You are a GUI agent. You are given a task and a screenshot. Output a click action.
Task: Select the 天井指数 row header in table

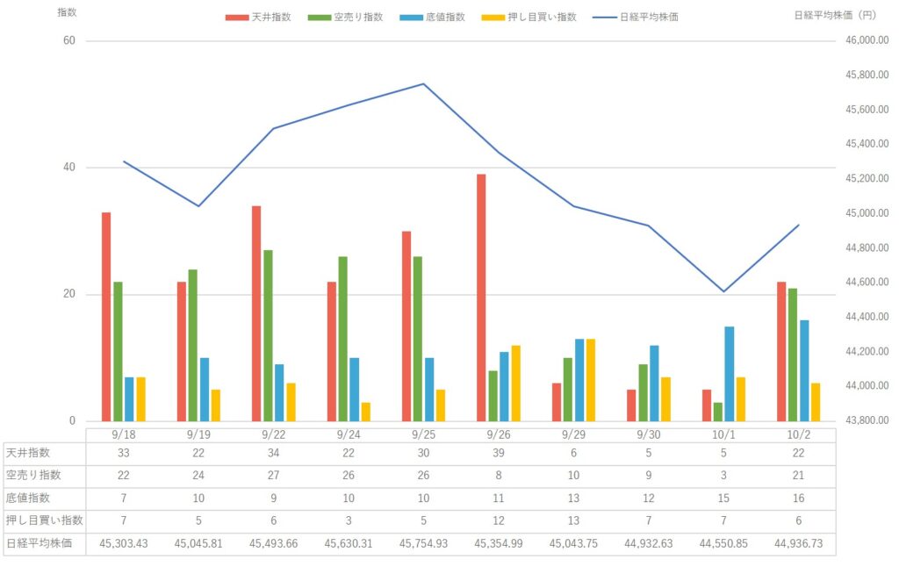tap(28, 454)
